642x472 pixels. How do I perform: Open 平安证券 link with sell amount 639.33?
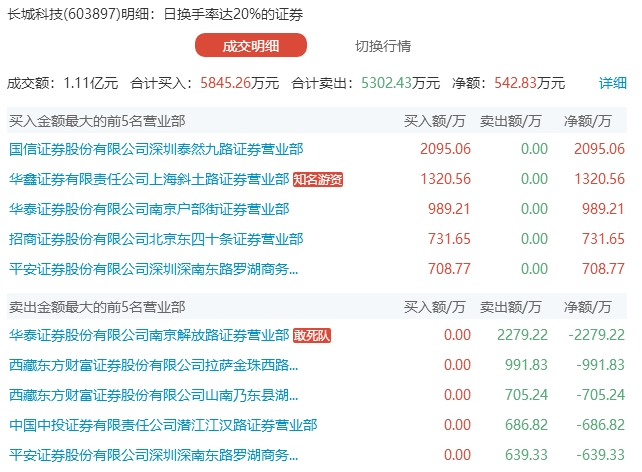pyautogui.click(x=154, y=455)
